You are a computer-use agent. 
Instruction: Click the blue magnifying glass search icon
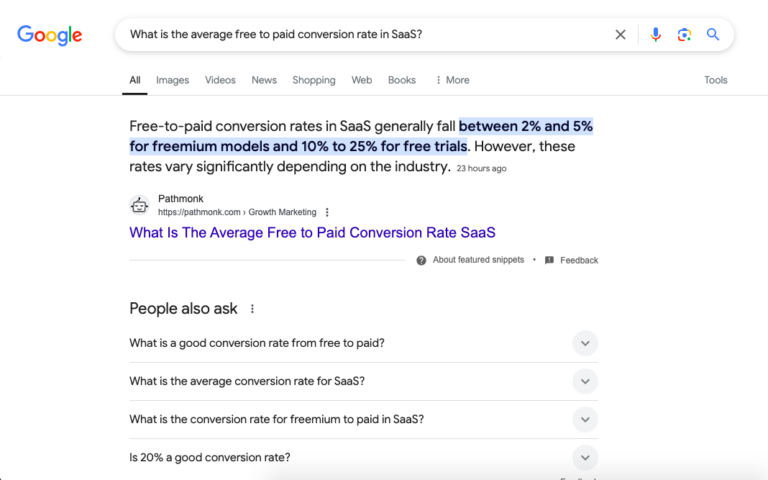pos(713,34)
